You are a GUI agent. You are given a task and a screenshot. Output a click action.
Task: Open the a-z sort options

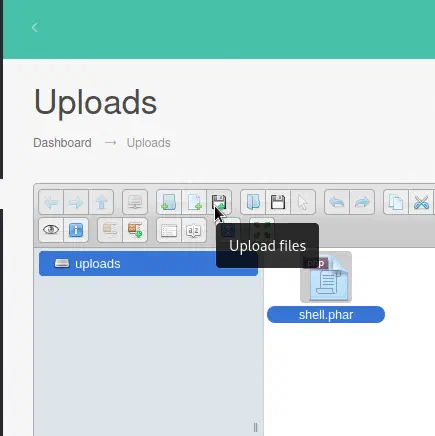[x=194, y=230]
